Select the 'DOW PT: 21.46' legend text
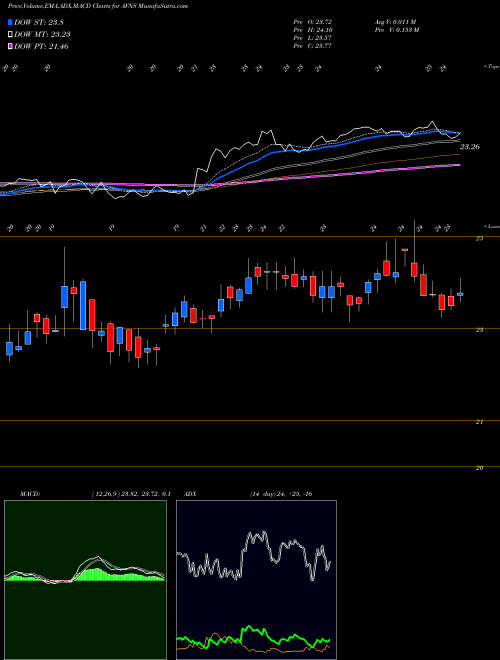500x660 pixels. click(41, 46)
